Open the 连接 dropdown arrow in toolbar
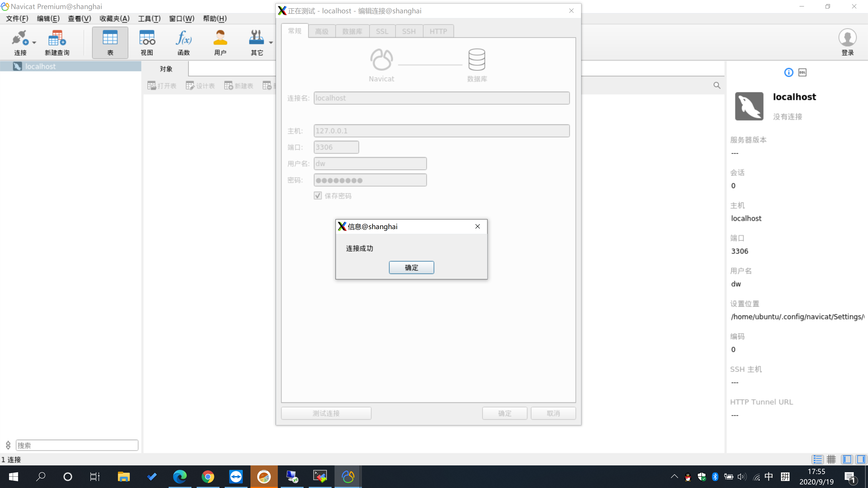The image size is (868, 488). [x=34, y=43]
